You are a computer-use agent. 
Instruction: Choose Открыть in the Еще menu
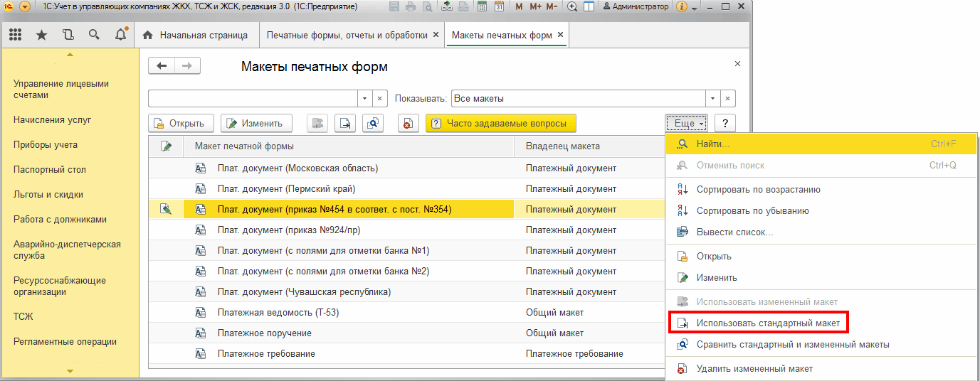(822, 257)
